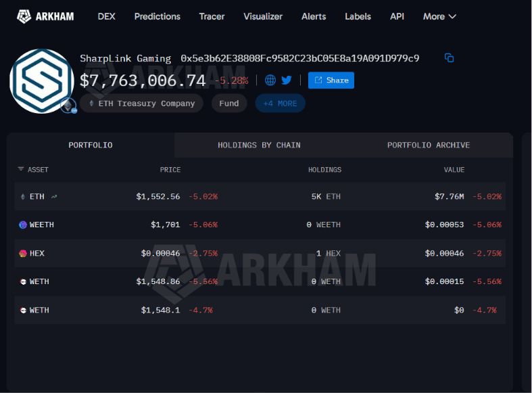532x393 pixels.
Task: Click the total value $7,763,006.74
Action: click(143, 80)
